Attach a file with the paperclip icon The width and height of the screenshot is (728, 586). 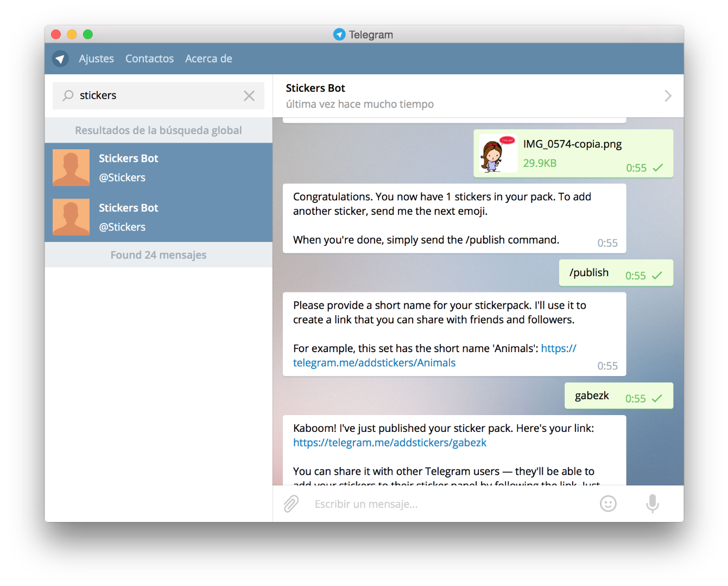[x=292, y=504]
